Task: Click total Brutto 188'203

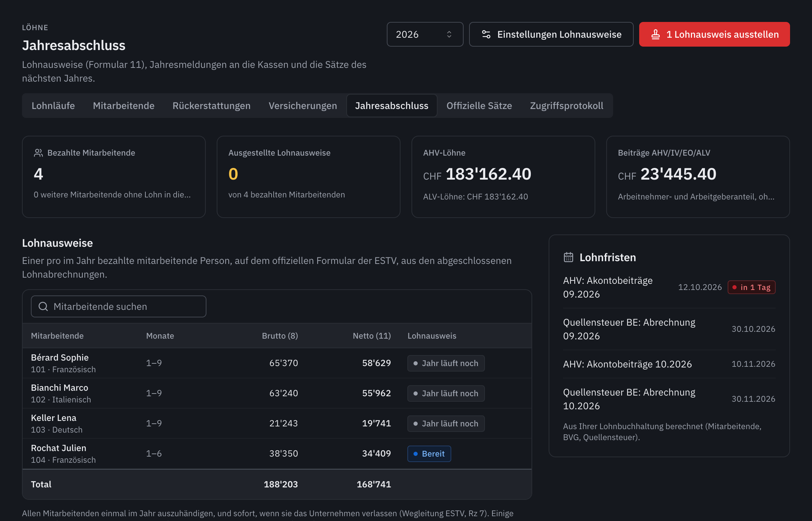Action: pos(281,484)
